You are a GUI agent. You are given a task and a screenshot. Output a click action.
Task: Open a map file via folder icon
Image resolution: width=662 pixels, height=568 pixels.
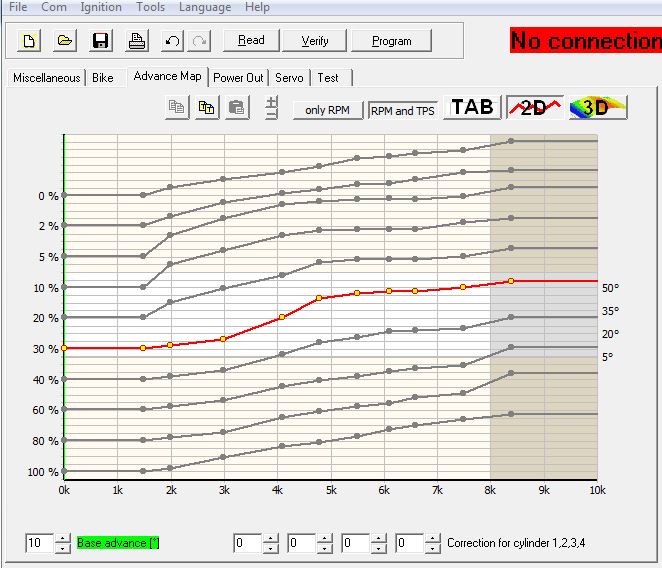(65, 41)
